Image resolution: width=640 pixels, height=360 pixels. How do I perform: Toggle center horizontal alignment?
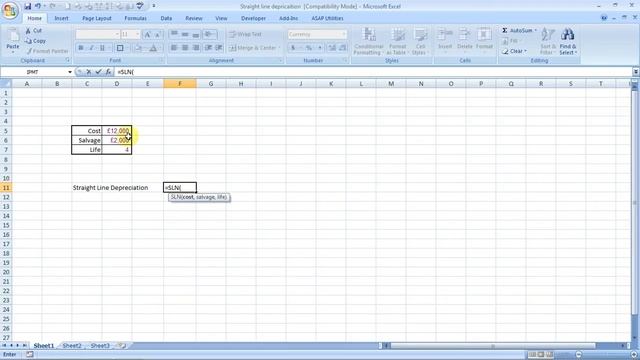coord(185,48)
